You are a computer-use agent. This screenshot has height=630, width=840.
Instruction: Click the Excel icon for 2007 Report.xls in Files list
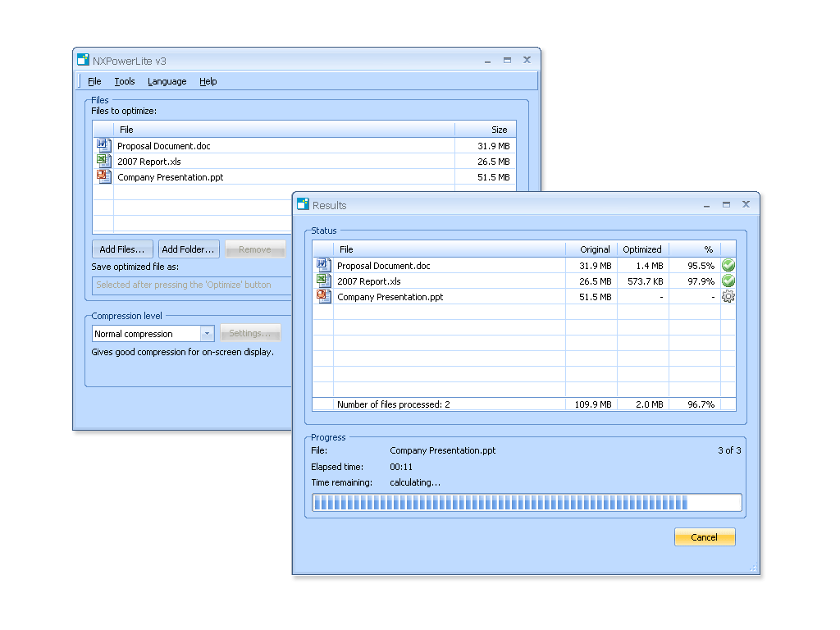[103, 161]
